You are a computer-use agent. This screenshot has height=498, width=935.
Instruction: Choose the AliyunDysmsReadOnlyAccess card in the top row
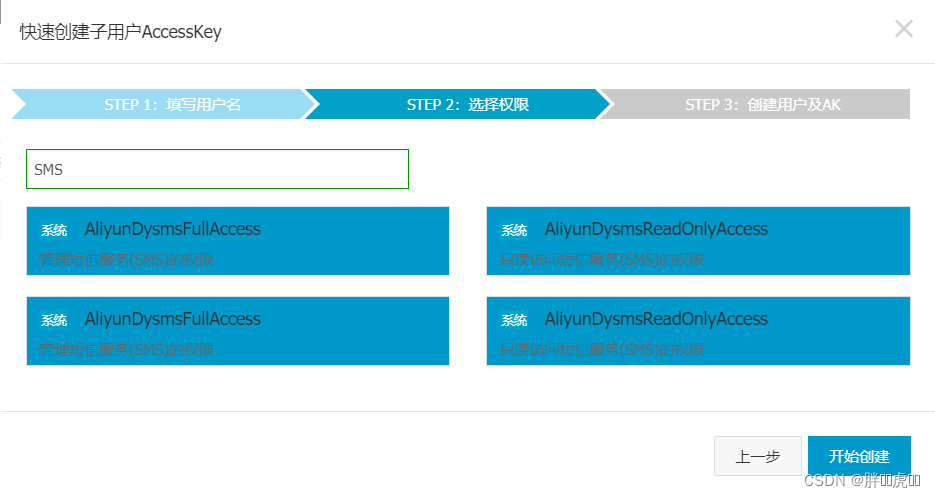tap(698, 241)
